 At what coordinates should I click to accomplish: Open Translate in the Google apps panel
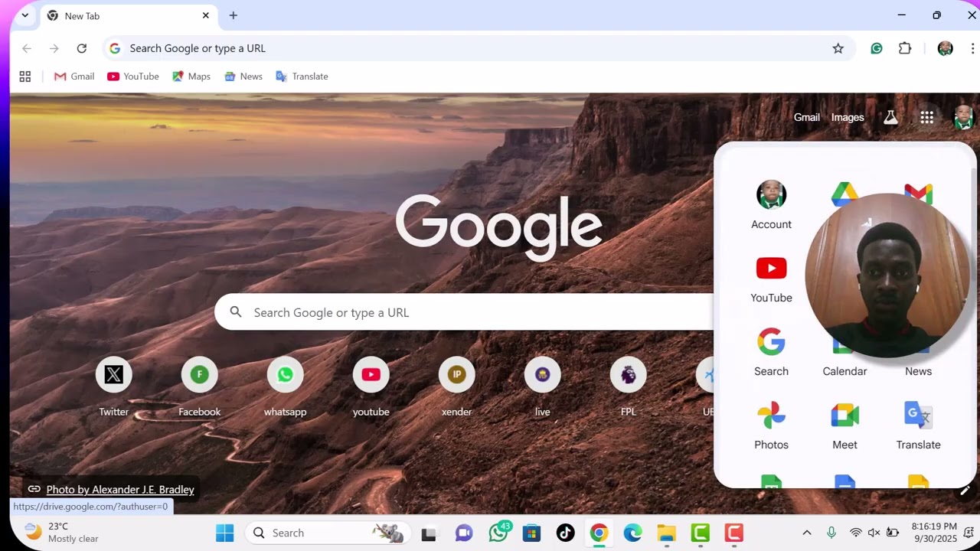click(x=918, y=425)
